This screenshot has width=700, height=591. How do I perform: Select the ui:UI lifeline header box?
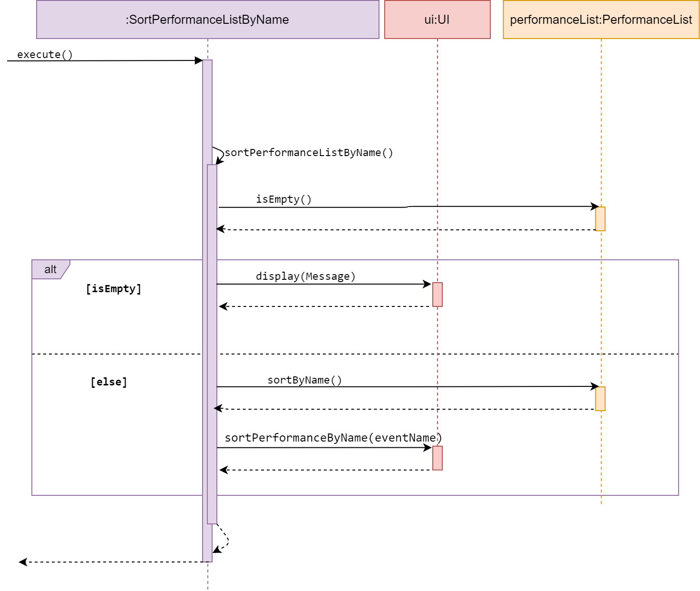pyautogui.click(x=437, y=20)
